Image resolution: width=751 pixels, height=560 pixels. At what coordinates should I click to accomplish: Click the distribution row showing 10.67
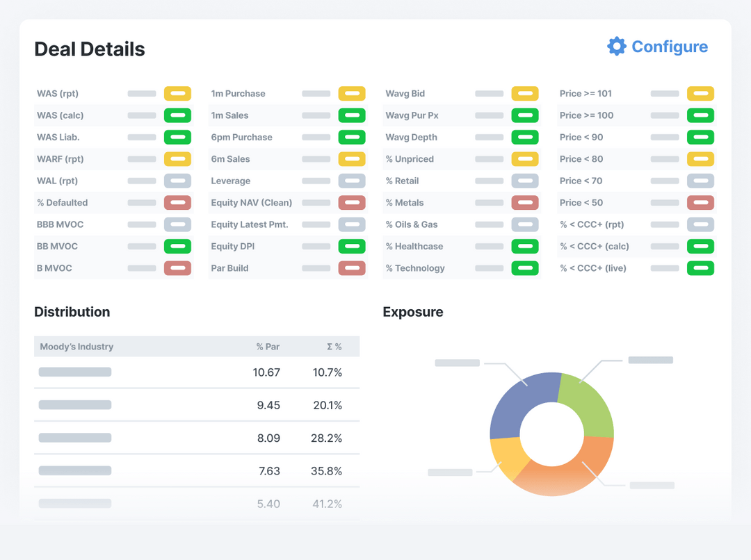point(197,372)
